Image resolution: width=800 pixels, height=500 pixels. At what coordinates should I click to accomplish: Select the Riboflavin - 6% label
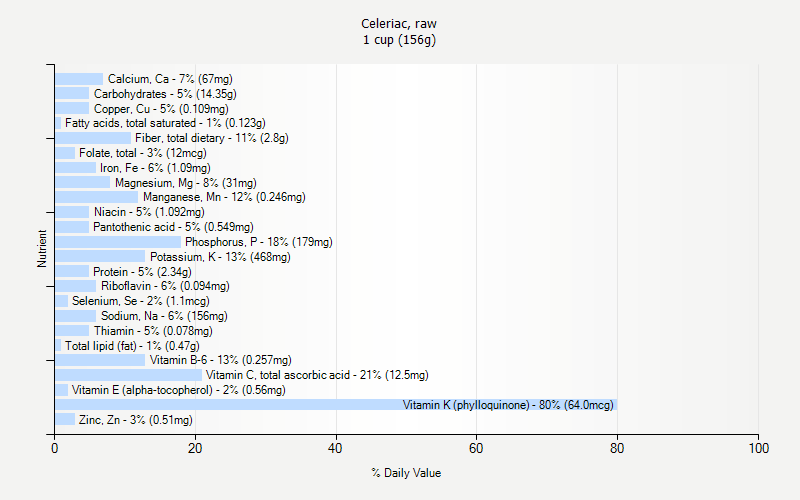165,286
